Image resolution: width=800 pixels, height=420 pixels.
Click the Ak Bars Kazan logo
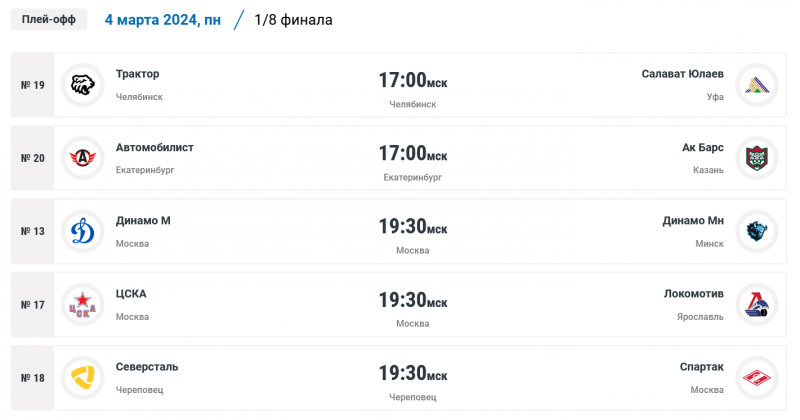(x=756, y=158)
